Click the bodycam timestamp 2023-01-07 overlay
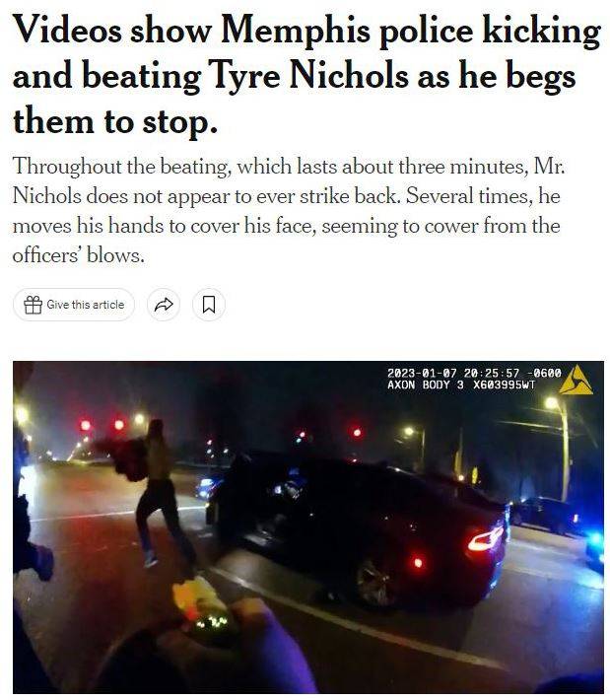This screenshot has height=700, width=610. [x=474, y=373]
